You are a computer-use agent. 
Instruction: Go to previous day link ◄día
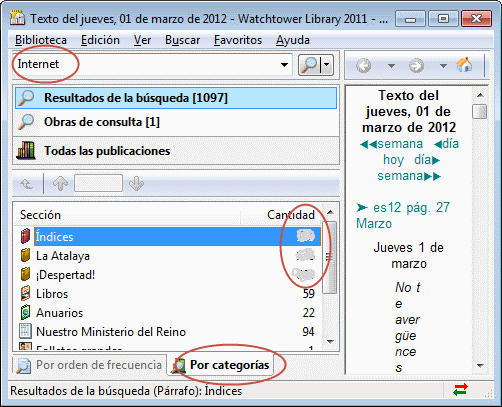pyautogui.click(x=446, y=144)
